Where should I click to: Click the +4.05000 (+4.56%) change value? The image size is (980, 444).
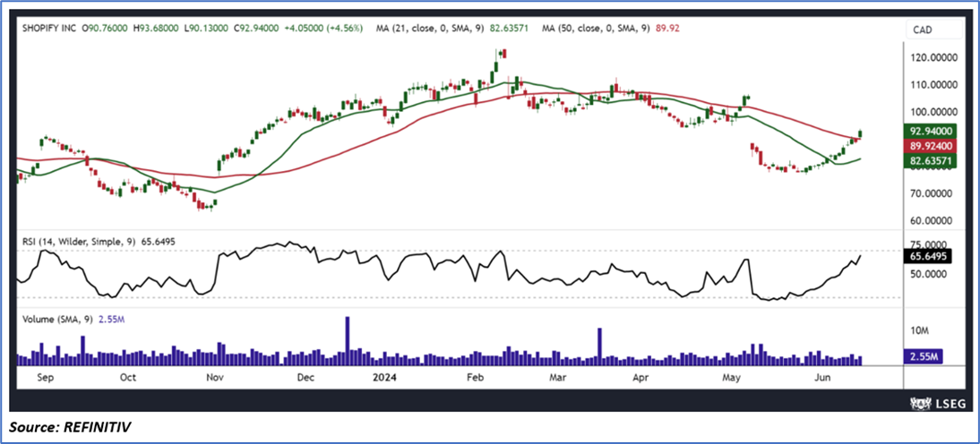click(325, 29)
